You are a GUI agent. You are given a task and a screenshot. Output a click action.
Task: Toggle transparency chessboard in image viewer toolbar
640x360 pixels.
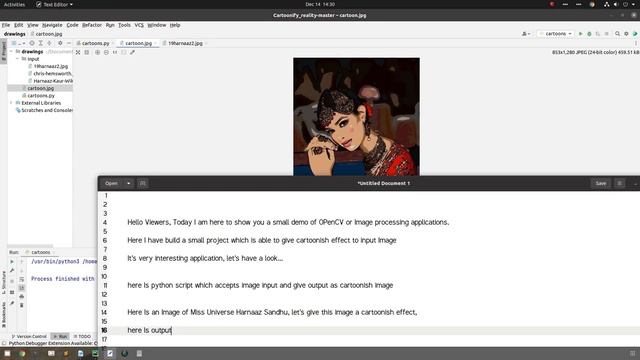78,52
